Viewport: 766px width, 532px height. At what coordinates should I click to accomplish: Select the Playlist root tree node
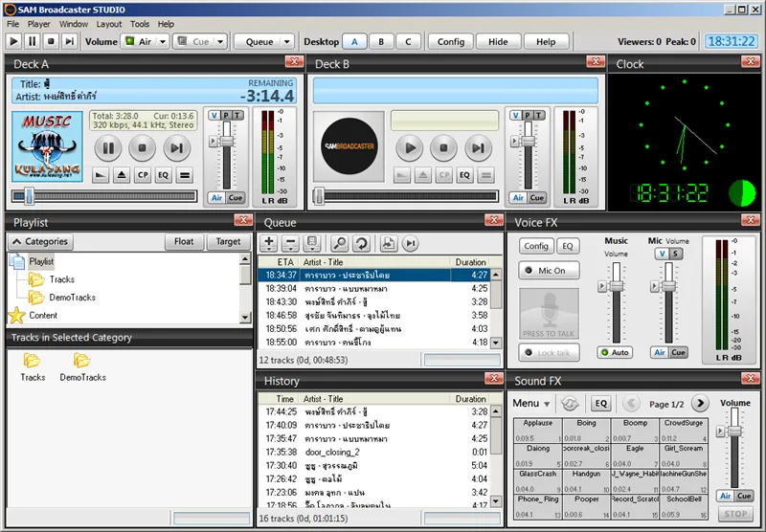(x=41, y=261)
